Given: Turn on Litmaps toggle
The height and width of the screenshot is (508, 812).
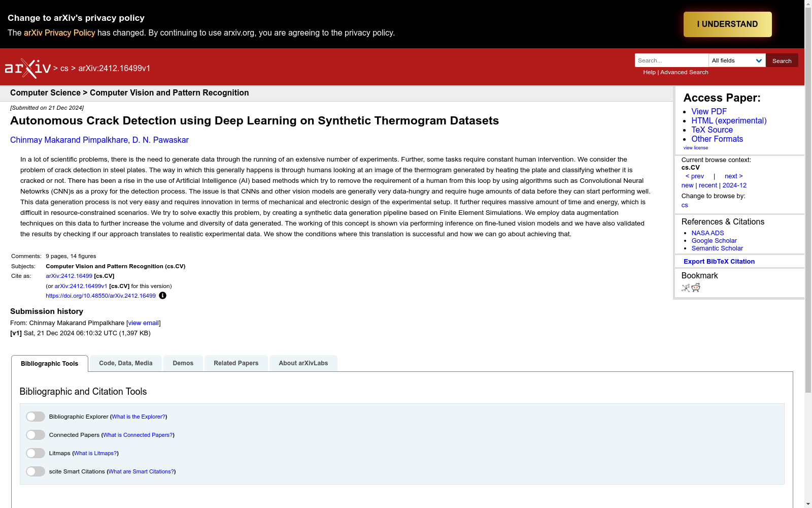Looking at the screenshot, I should [36, 453].
